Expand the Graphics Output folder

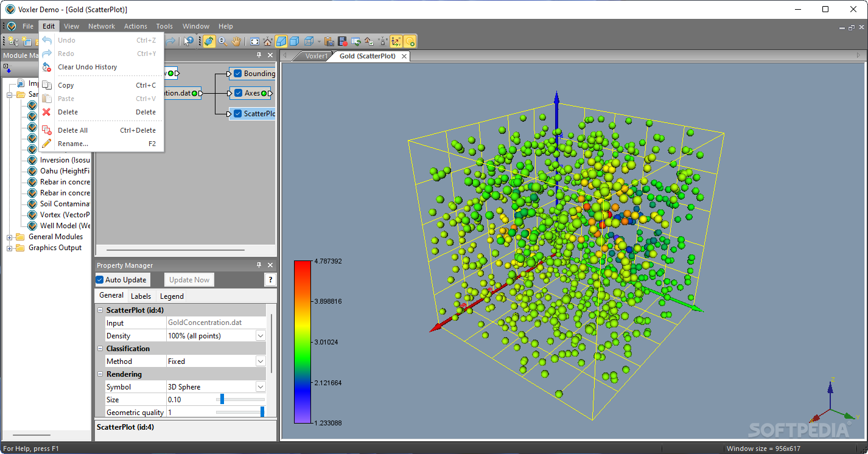(10, 248)
